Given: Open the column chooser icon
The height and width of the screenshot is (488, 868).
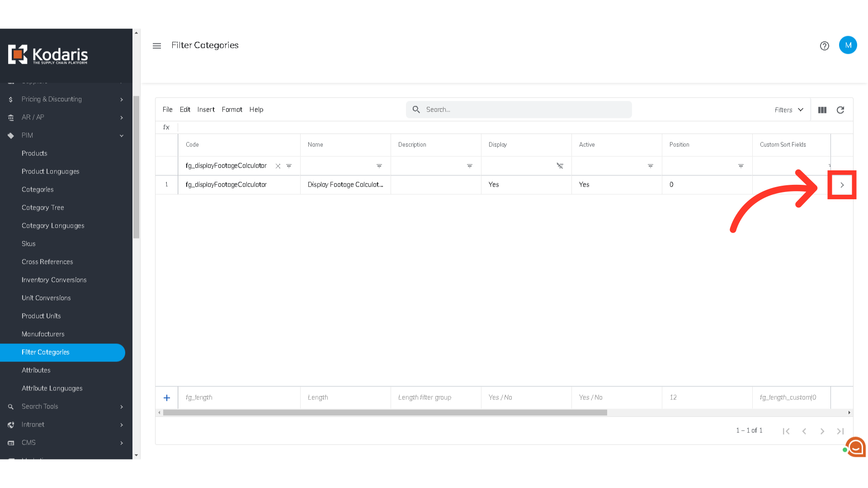Looking at the screenshot, I should pos(822,110).
